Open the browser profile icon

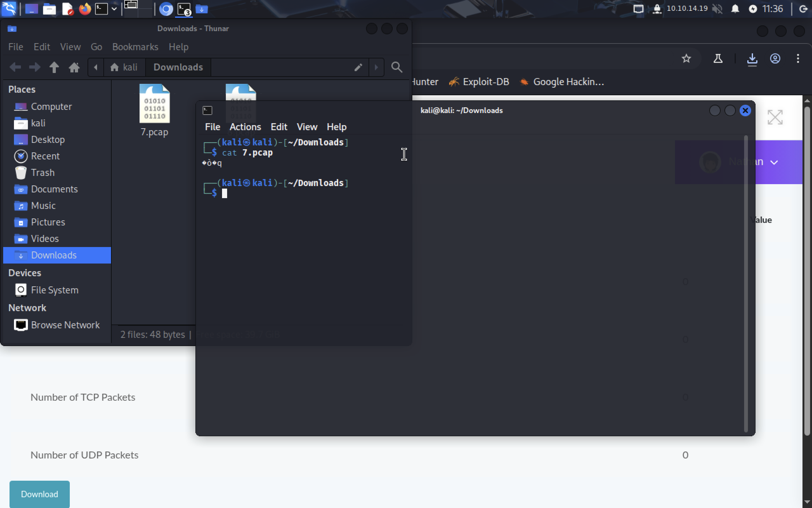775,59
